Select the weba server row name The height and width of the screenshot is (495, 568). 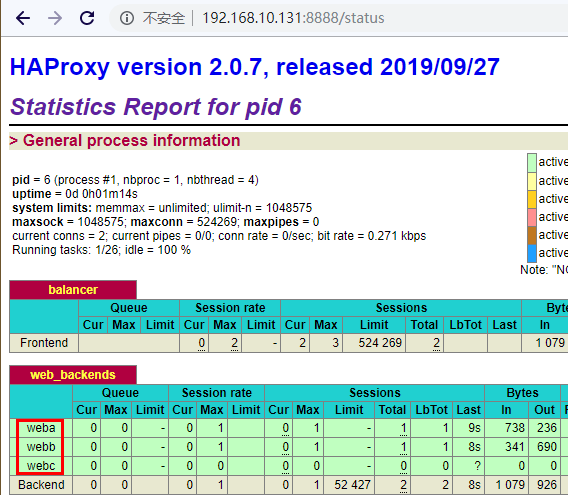click(41, 428)
